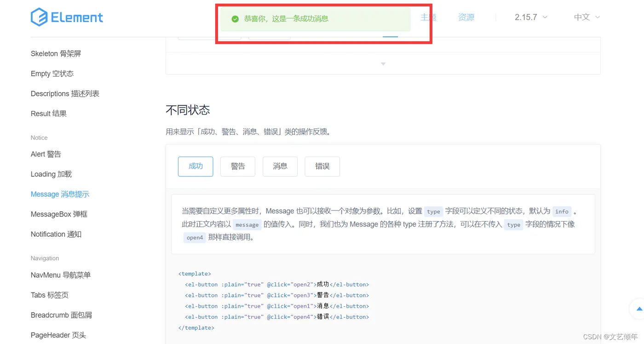
Task: Open the 资源 menu item
Action: [x=466, y=17]
